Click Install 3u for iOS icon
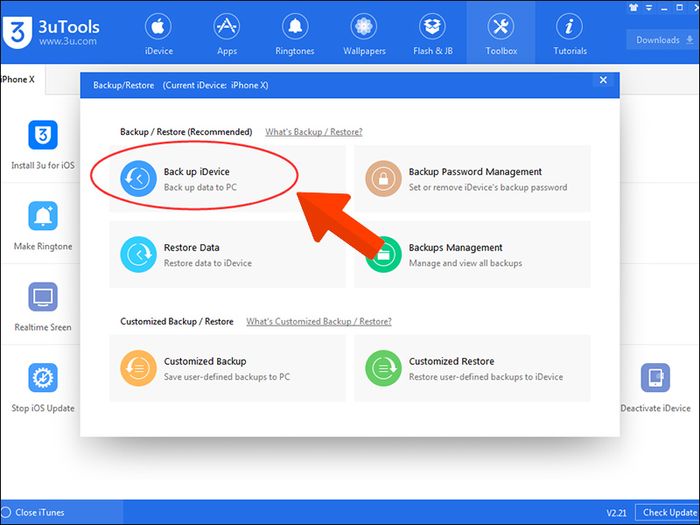 tap(43, 135)
